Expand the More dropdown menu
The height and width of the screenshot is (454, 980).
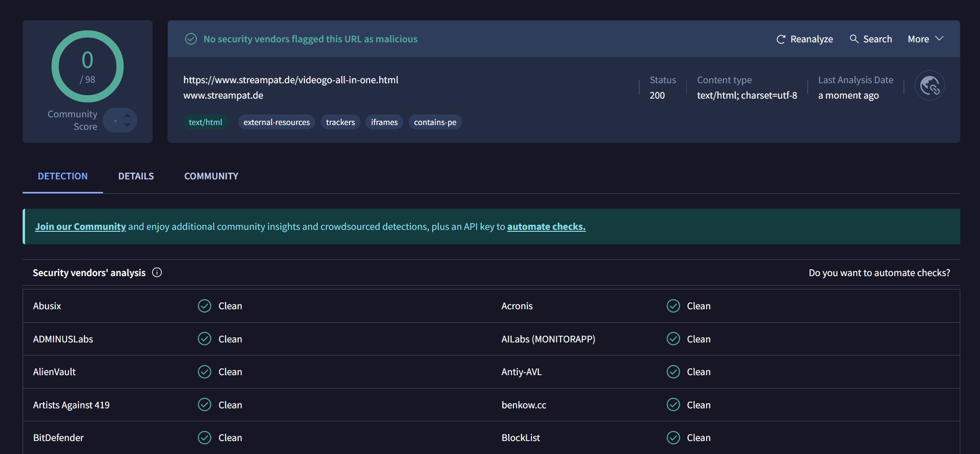pos(925,39)
